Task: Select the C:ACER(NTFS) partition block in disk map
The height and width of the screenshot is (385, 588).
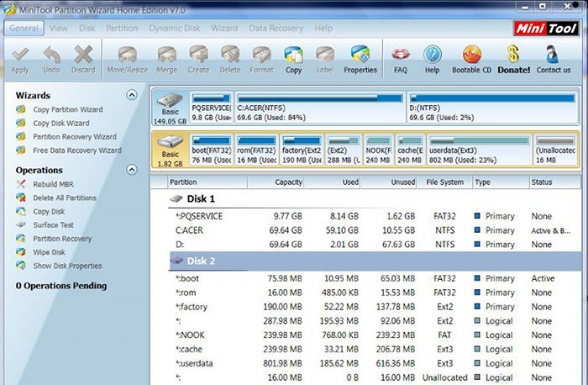Action: tap(320, 108)
